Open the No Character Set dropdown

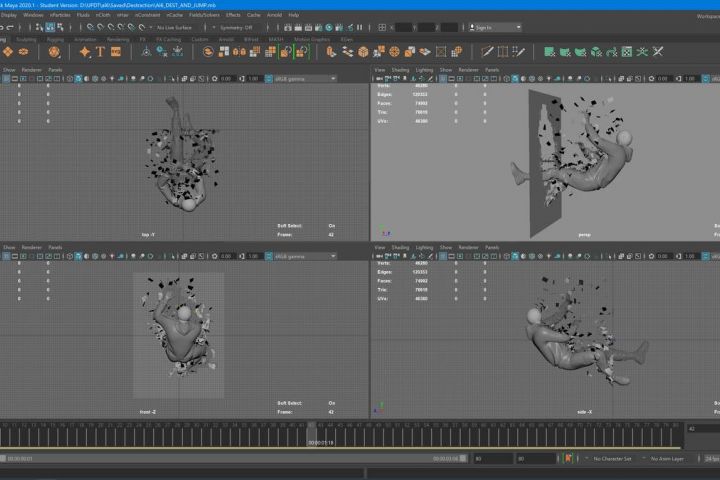pos(610,458)
